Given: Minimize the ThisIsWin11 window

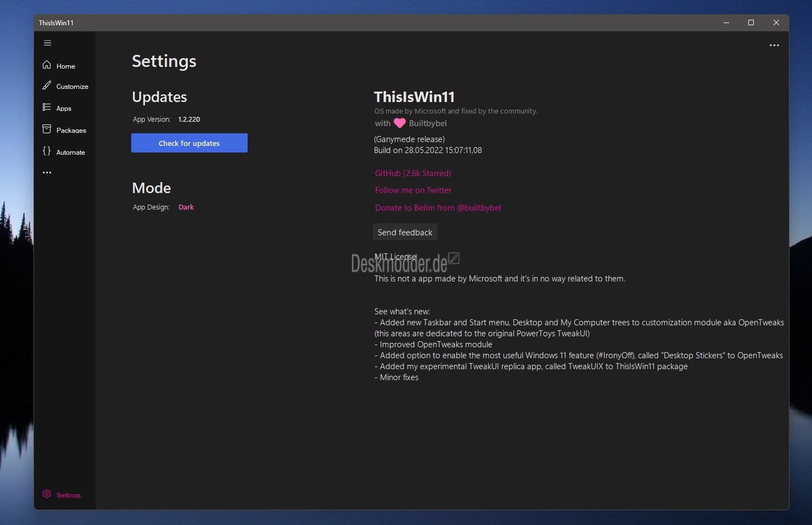Looking at the screenshot, I should point(726,22).
